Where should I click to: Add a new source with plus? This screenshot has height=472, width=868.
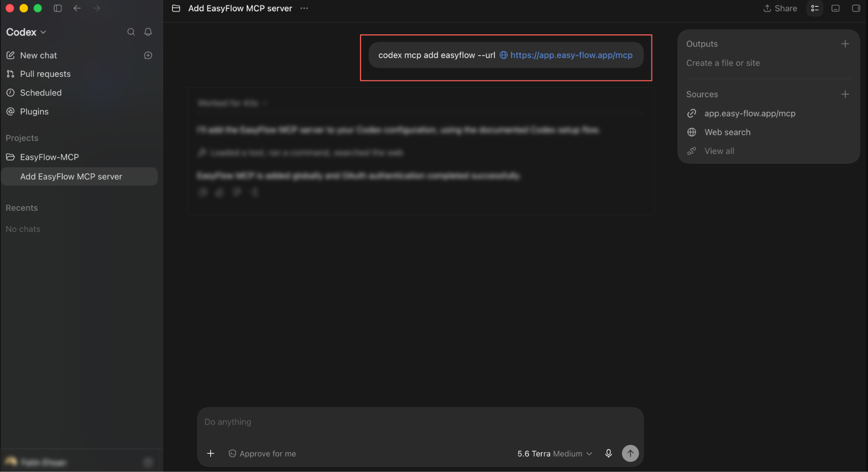pyautogui.click(x=845, y=94)
